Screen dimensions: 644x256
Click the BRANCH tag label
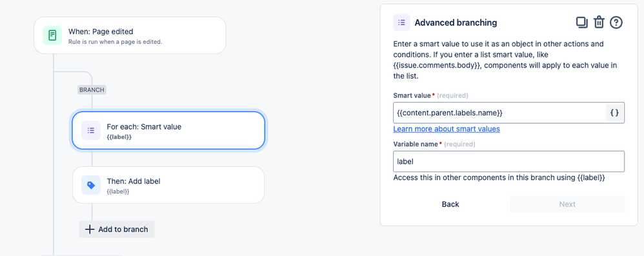tap(92, 90)
